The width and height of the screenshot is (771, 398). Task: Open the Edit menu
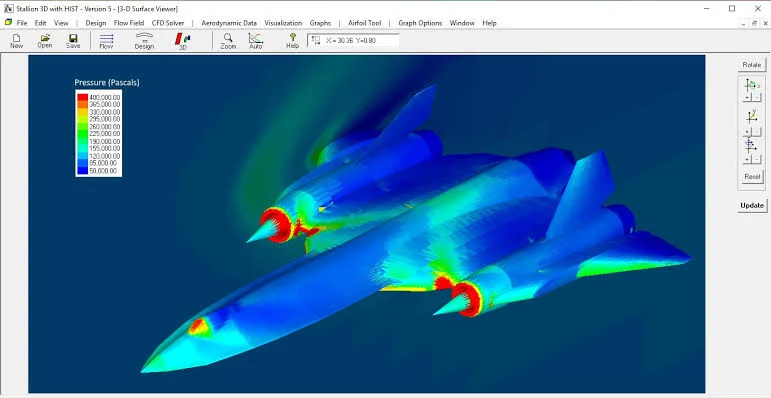[40, 23]
